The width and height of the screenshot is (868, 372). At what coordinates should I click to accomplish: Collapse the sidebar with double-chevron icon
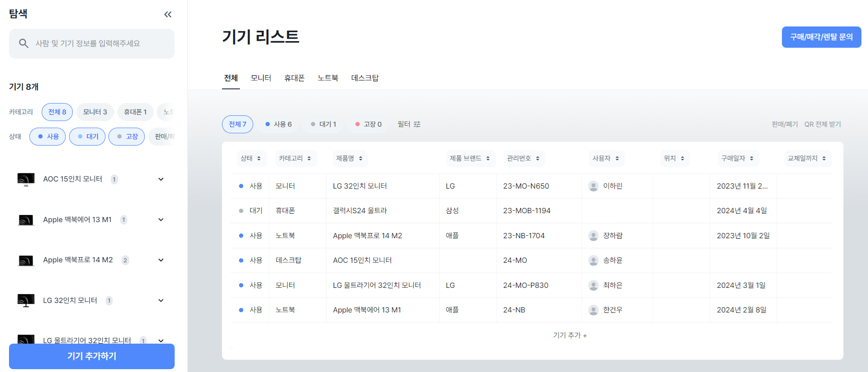(x=168, y=15)
